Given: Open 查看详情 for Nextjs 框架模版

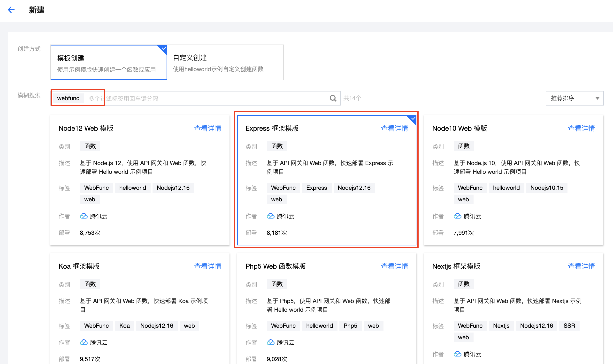Looking at the screenshot, I should pyautogui.click(x=581, y=266).
